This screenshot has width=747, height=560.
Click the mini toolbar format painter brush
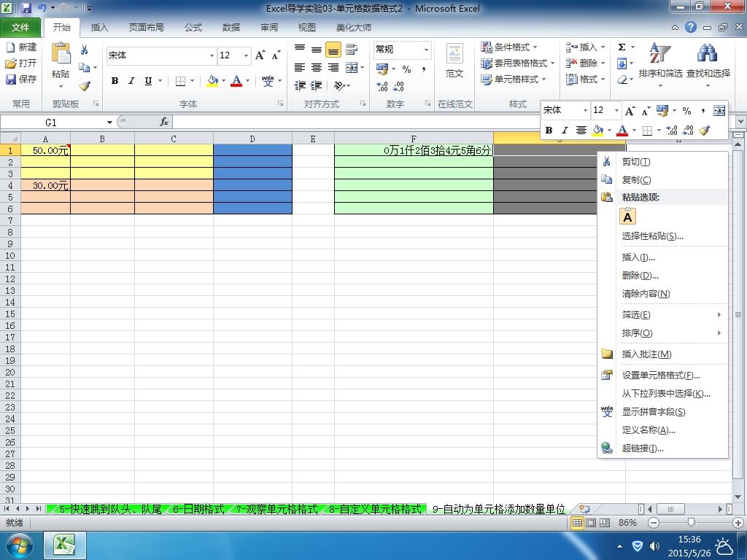tap(704, 130)
